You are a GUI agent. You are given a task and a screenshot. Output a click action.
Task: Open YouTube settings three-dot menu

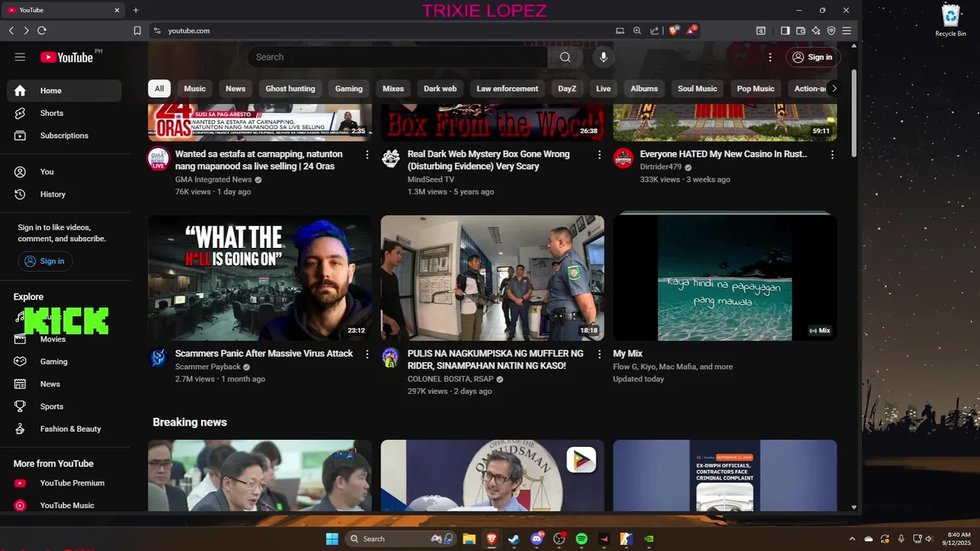pyautogui.click(x=770, y=57)
